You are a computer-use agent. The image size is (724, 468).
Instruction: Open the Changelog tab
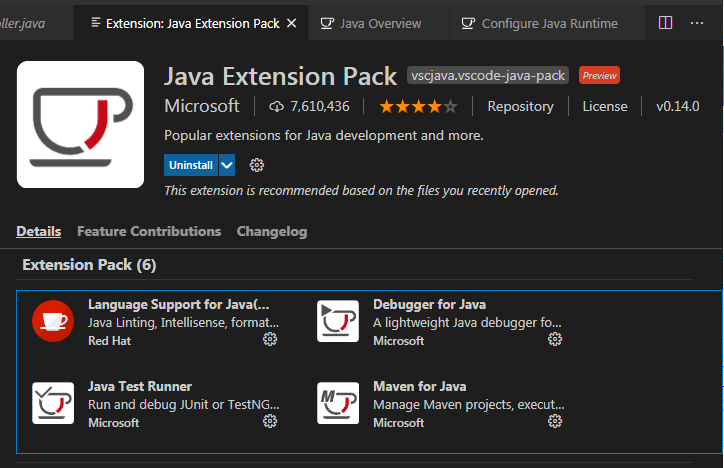[x=272, y=231]
